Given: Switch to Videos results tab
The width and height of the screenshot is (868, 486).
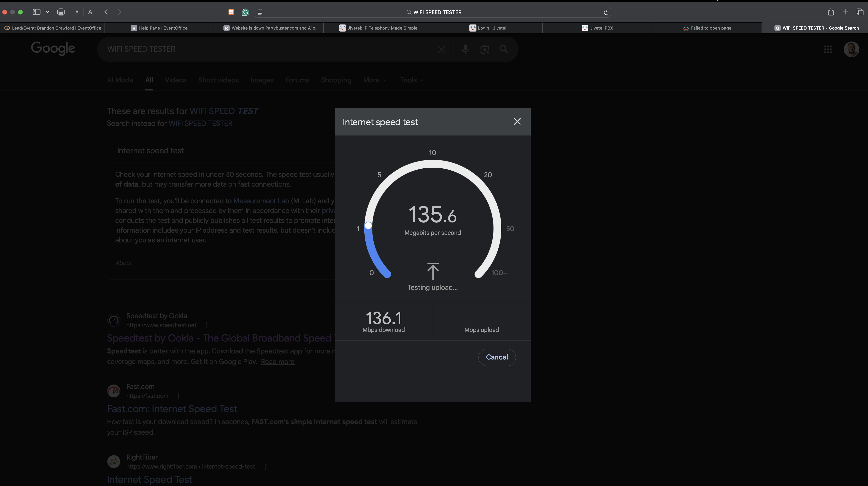Looking at the screenshot, I should coord(176,80).
